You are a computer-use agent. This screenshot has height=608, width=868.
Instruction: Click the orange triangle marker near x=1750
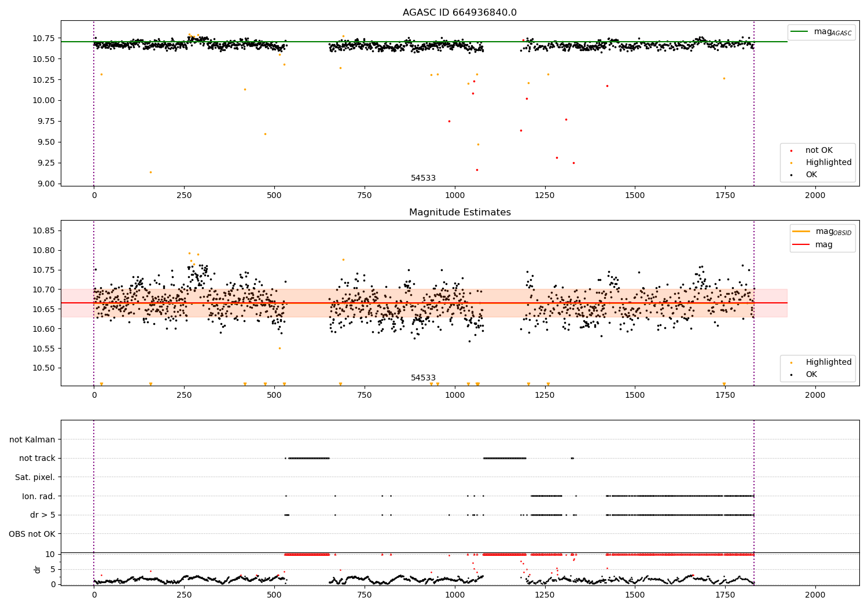coord(724,384)
